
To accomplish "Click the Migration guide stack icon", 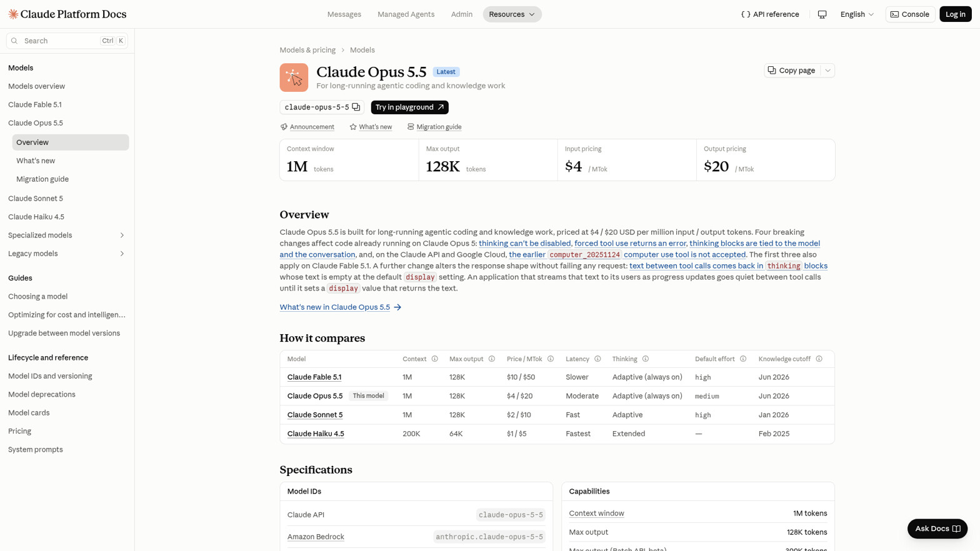I will click(411, 127).
